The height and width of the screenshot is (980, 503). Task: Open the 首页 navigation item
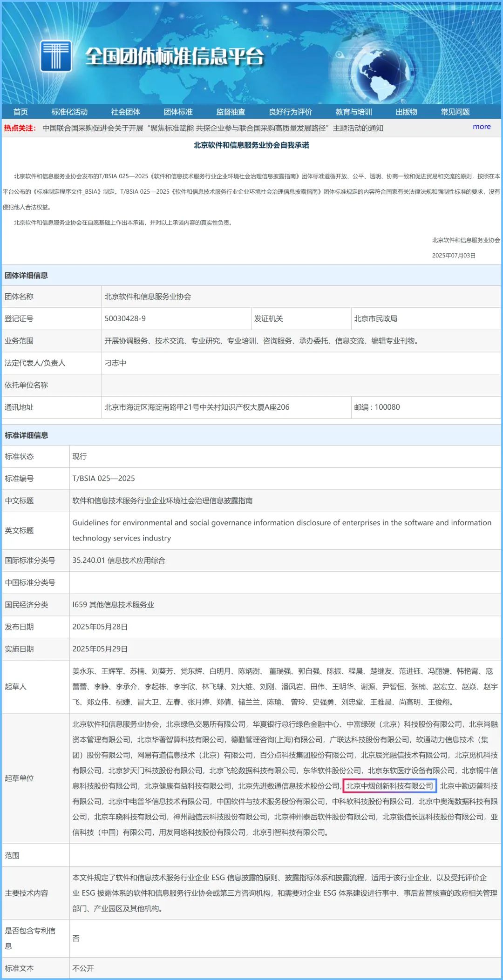point(20,112)
